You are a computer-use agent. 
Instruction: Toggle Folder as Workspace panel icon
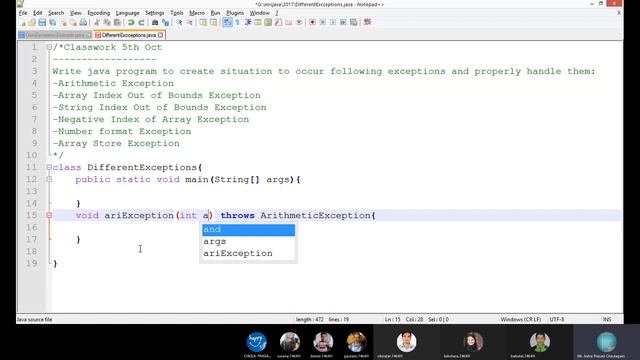pyautogui.click(x=289, y=22)
